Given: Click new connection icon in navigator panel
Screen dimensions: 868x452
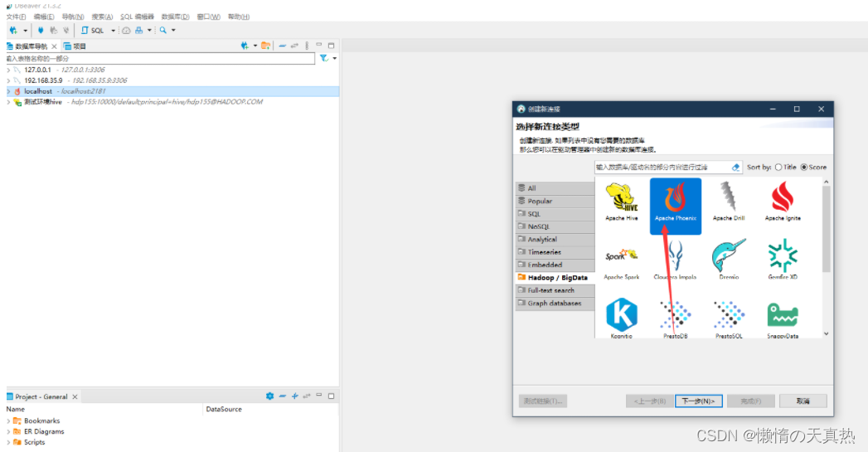Looking at the screenshot, I should 245,46.
